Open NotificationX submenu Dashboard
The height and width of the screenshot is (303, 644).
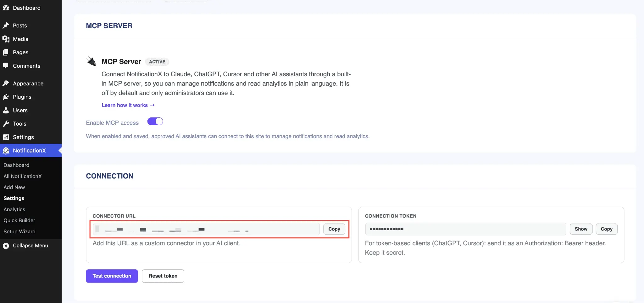click(x=16, y=165)
